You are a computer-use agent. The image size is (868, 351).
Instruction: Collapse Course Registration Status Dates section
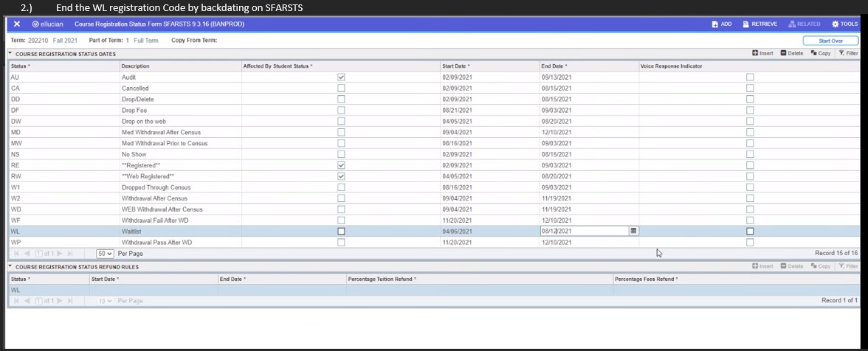coord(10,54)
